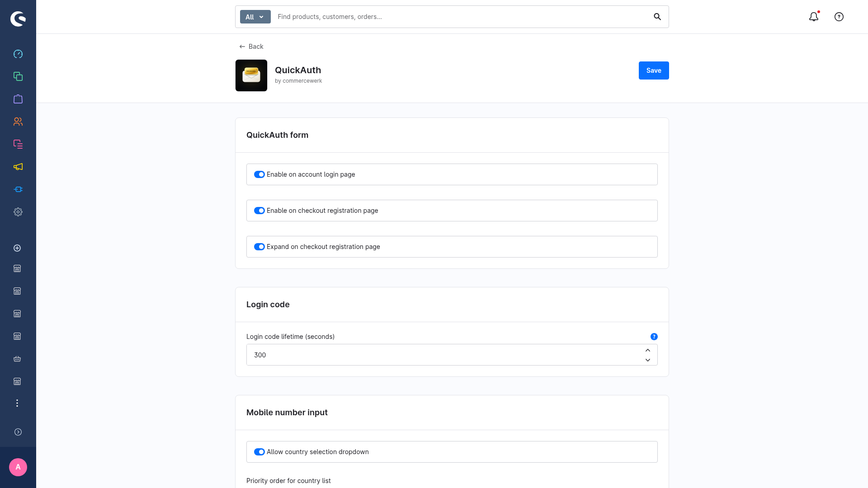The width and height of the screenshot is (868, 488).
Task: Save the QuickAuth configuration
Action: pyautogui.click(x=654, y=70)
